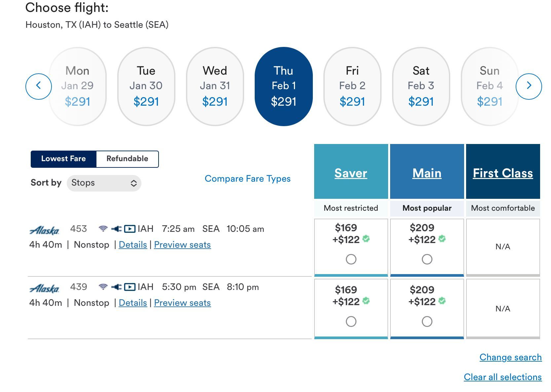Choose Saver fare for flight 439
This screenshot has height=392, width=551.
(351, 321)
